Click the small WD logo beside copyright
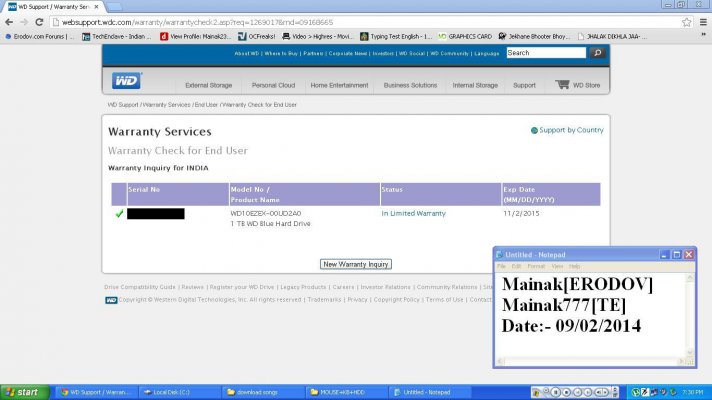 pyautogui.click(x=111, y=300)
